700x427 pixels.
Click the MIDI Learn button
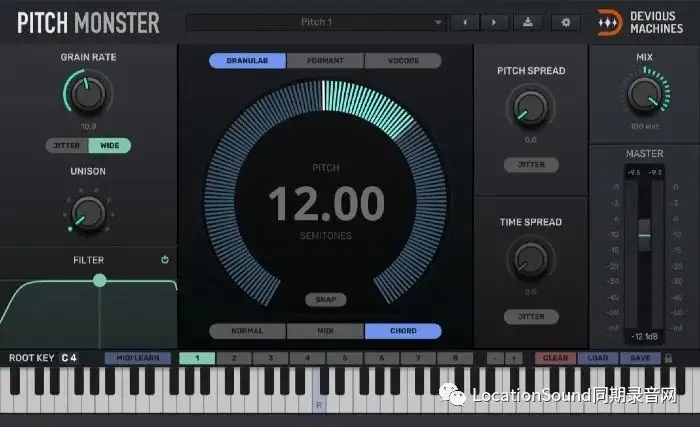pyautogui.click(x=138, y=358)
